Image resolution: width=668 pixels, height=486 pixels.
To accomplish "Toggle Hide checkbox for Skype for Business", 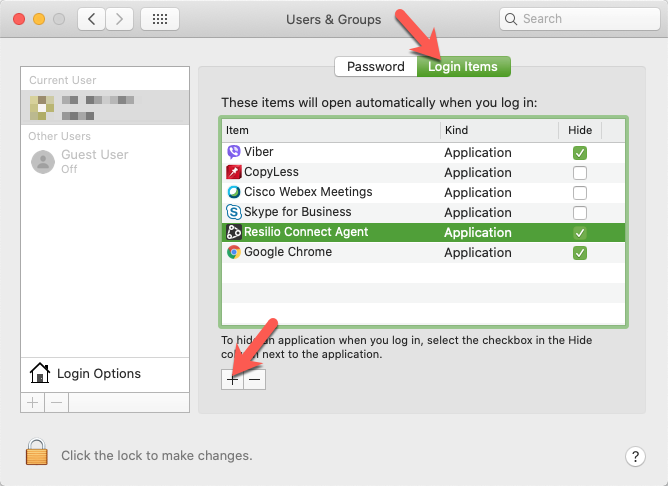I will click(x=580, y=213).
